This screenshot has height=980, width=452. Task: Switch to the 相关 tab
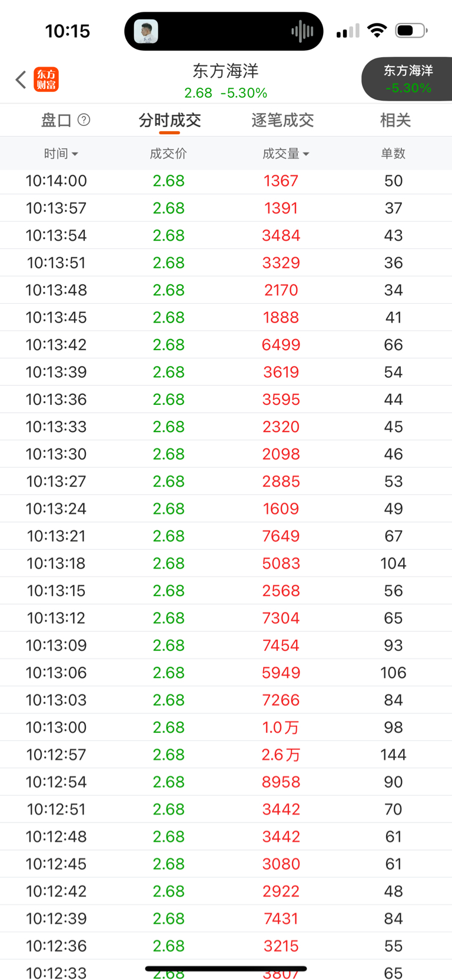coord(395,120)
